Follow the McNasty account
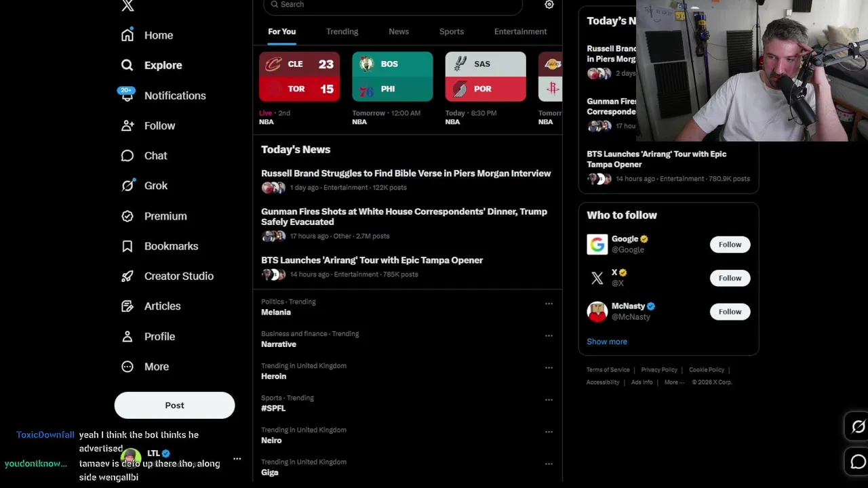This screenshot has height=488, width=868. pos(730,312)
